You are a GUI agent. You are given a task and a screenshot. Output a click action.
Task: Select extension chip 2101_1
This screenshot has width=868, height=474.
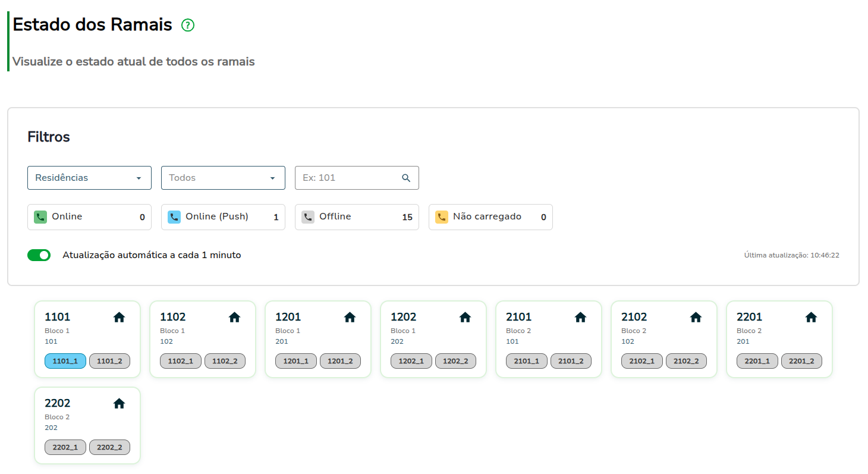(x=527, y=361)
